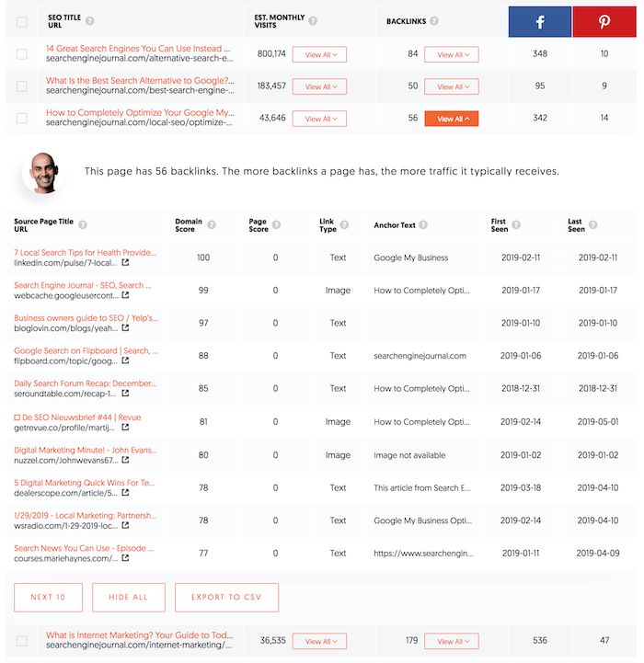Open help icon beside Anchor Text
The image size is (644, 663).
click(x=423, y=225)
